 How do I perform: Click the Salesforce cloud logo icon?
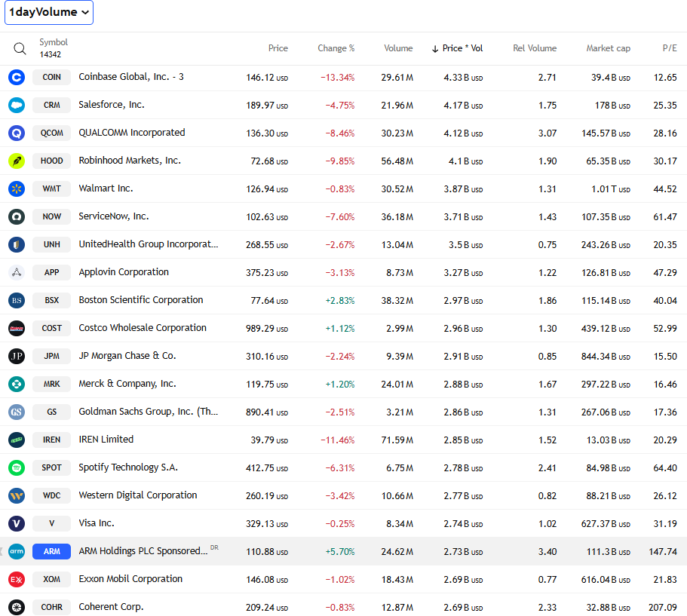(17, 105)
